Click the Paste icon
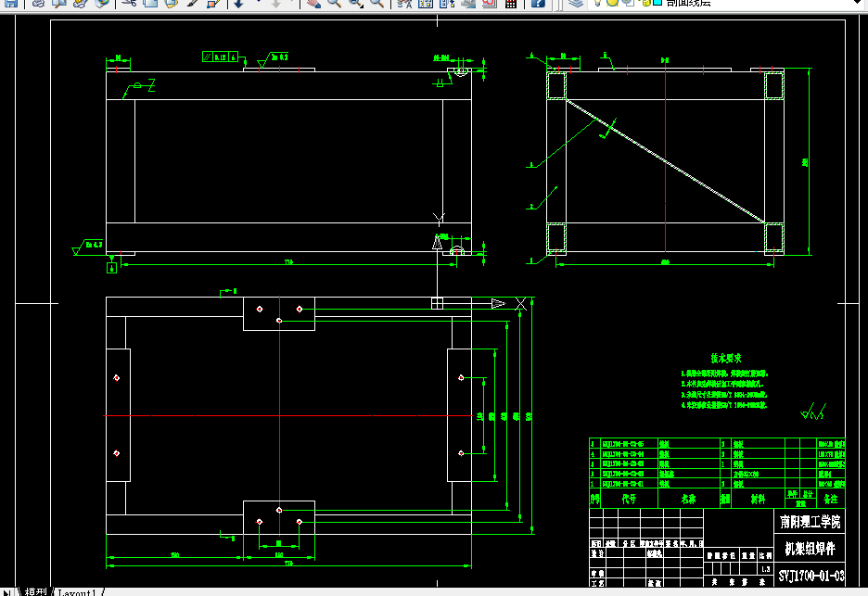The image size is (868, 596). pyautogui.click(x=171, y=3)
